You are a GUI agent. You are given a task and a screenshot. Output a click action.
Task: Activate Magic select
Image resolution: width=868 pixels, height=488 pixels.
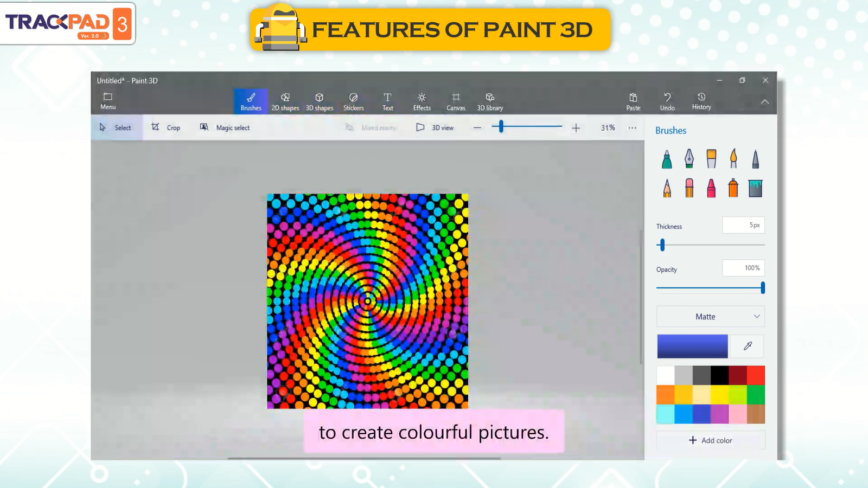225,128
